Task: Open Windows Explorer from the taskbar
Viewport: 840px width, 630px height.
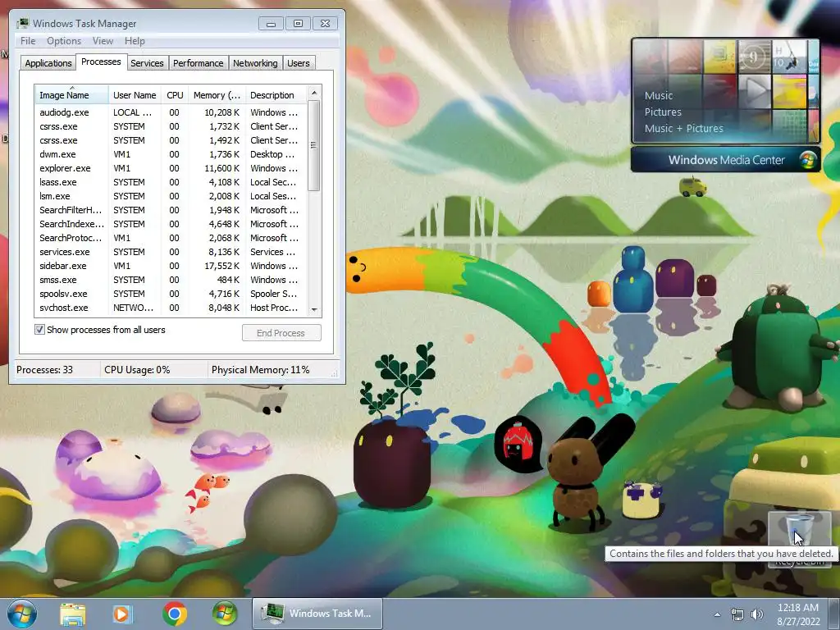Action: pyautogui.click(x=73, y=614)
